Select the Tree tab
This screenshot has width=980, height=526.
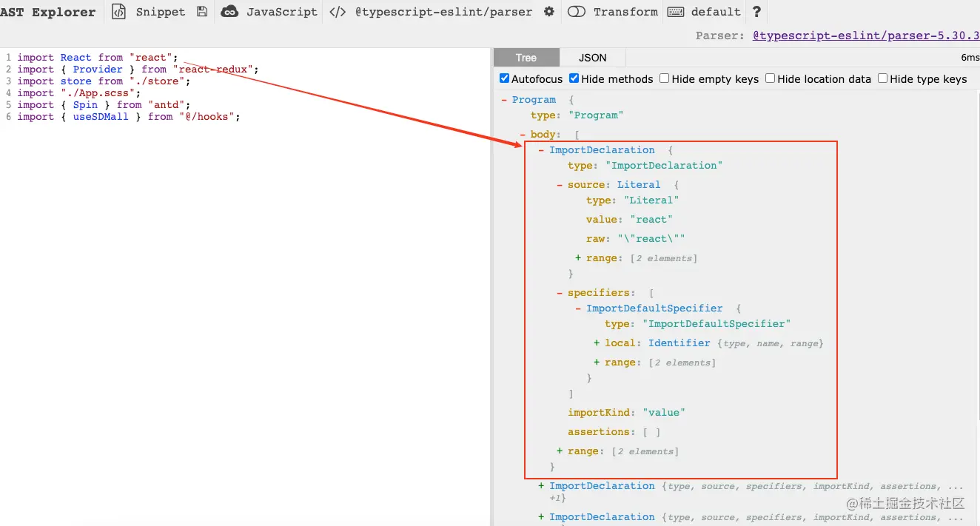pos(526,58)
